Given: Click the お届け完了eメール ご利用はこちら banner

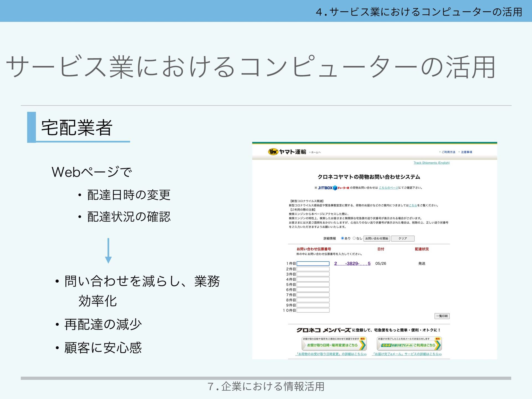Looking at the screenshot, I should coord(409,344).
